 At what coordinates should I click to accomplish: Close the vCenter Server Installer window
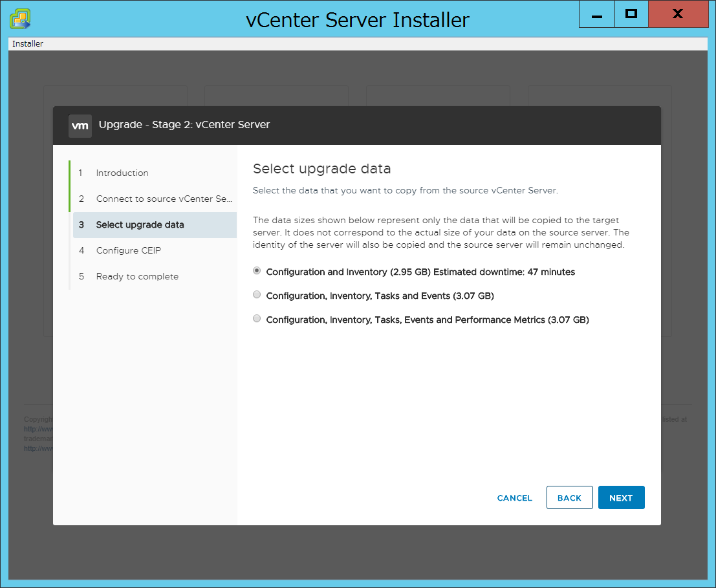pos(678,15)
